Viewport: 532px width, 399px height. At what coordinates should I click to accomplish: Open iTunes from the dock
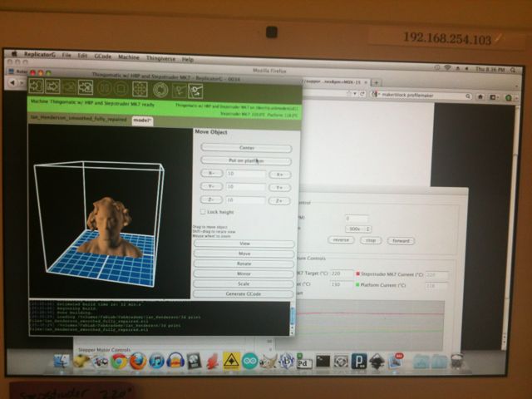[x=156, y=362]
